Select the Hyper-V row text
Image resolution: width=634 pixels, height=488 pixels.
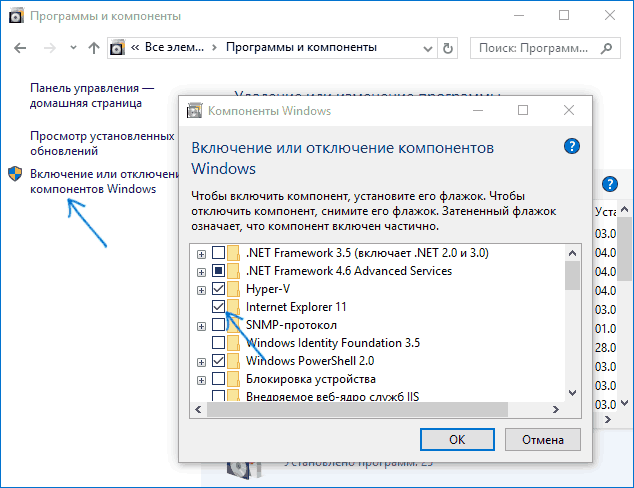[x=268, y=289]
